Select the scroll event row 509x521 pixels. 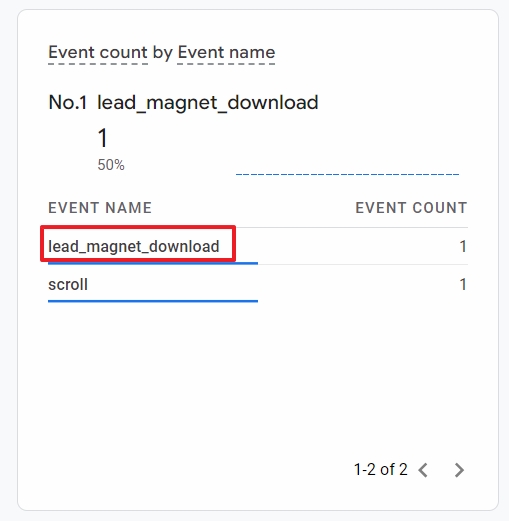pos(258,284)
